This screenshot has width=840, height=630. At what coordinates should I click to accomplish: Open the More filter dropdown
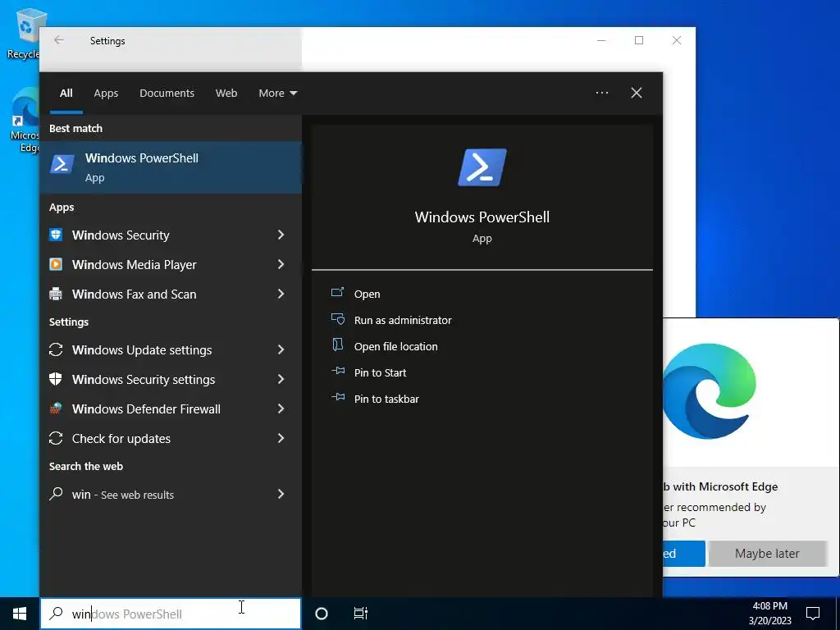277,94
